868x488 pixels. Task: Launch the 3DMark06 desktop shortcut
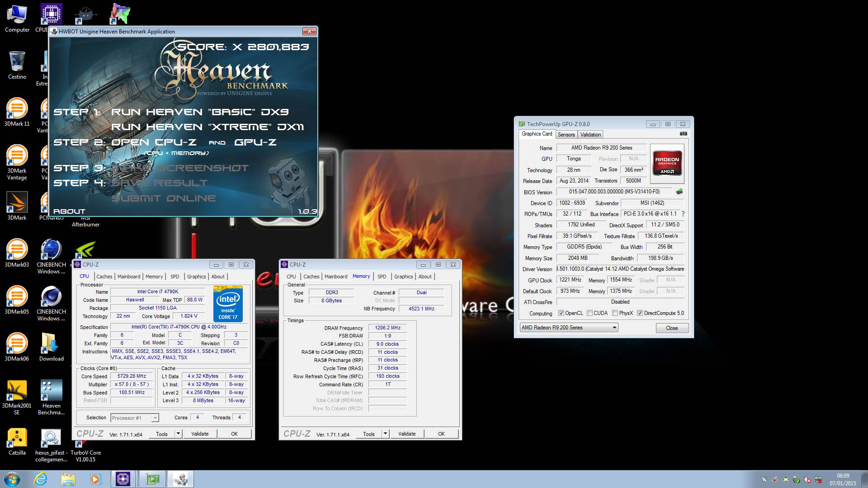[17, 347]
